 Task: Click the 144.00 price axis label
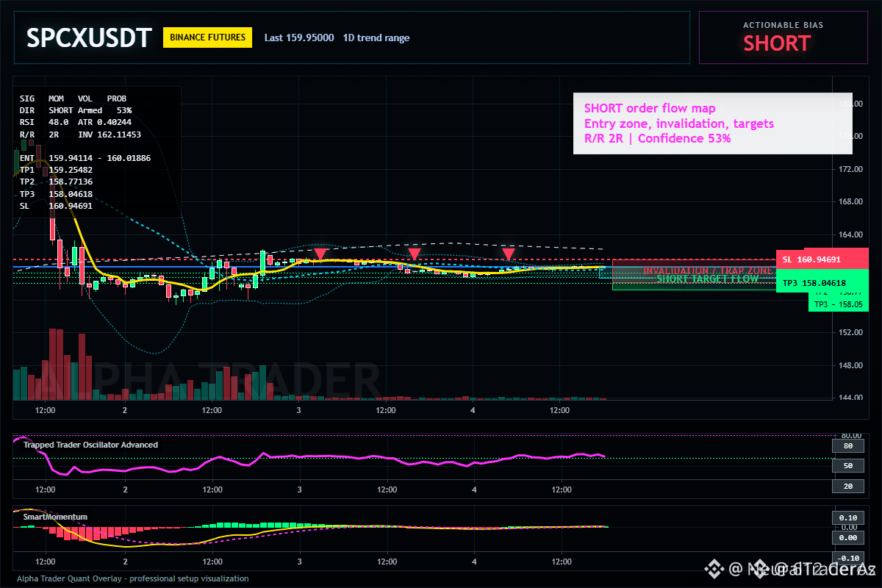coord(851,398)
